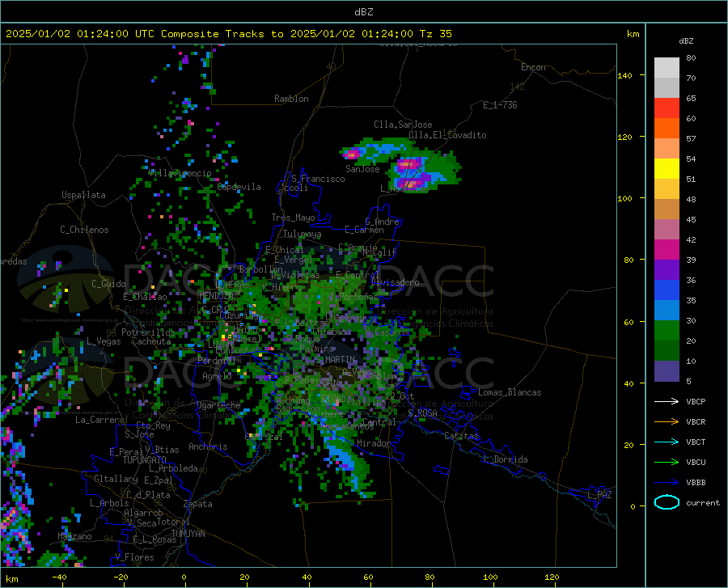728x588 pixels.
Task: Select the magenta swatch in the legend
Action: (x=667, y=250)
